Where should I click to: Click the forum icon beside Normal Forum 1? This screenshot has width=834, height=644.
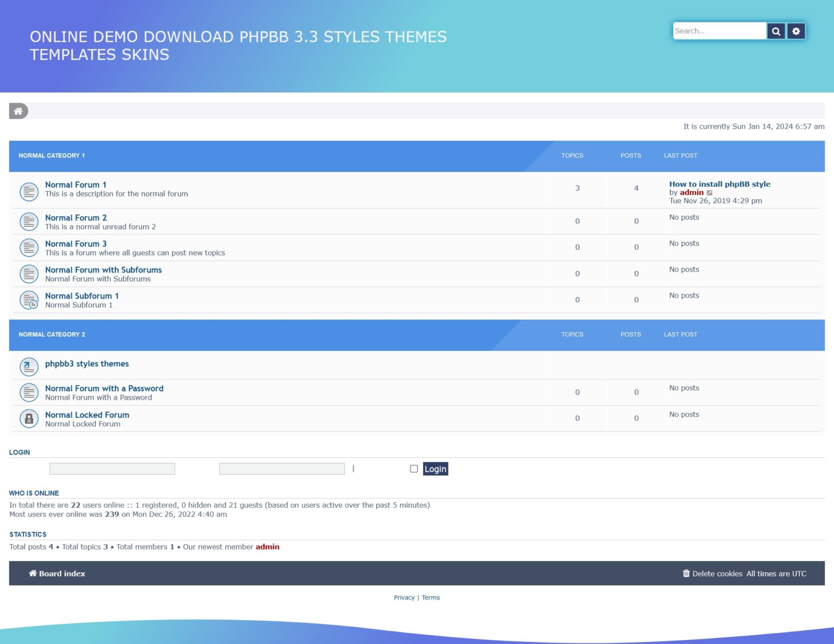[29, 191]
